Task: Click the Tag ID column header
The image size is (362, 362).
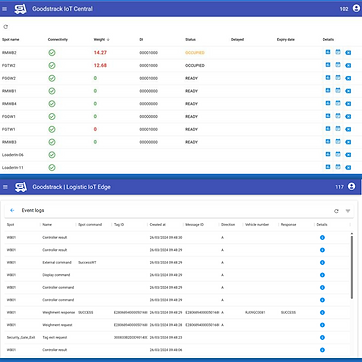Action: tap(119, 225)
